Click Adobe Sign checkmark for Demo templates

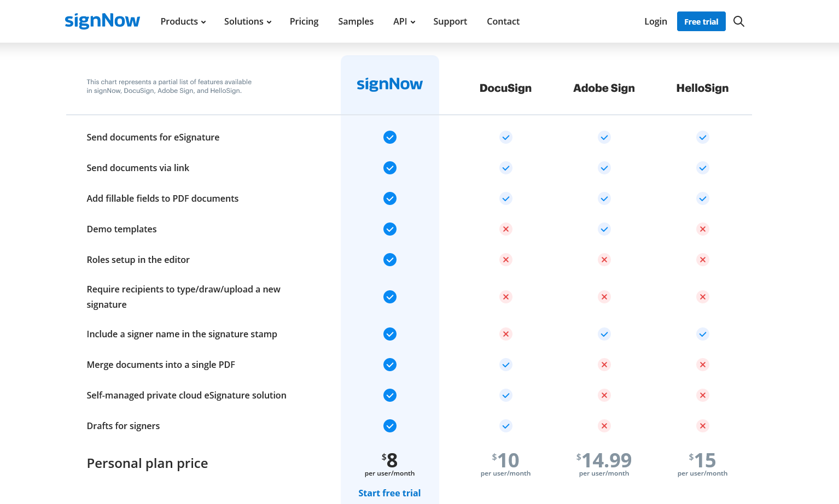(x=604, y=229)
